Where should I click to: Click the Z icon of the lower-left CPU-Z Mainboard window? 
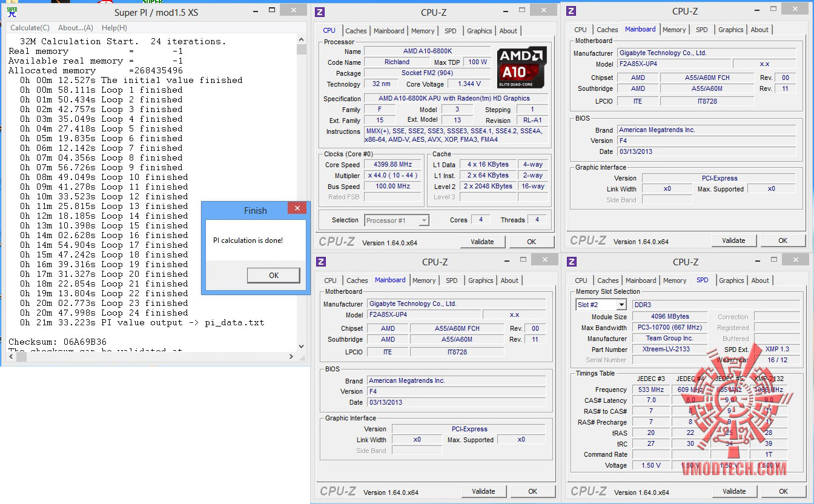[321, 262]
